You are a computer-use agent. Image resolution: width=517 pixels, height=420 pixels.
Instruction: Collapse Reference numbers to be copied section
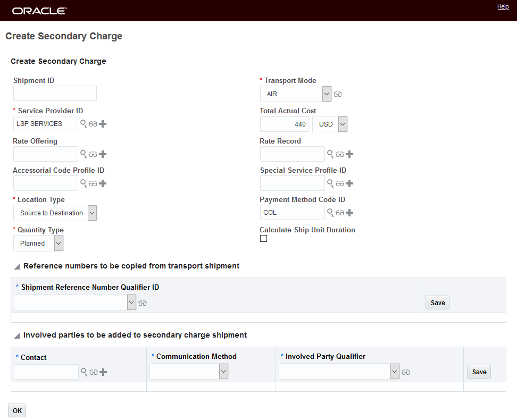pyautogui.click(x=17, y=266)
